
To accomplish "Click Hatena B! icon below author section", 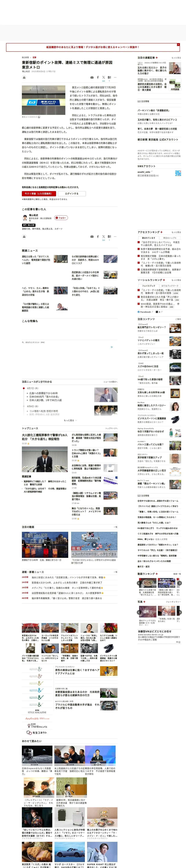I will point(109,237).
